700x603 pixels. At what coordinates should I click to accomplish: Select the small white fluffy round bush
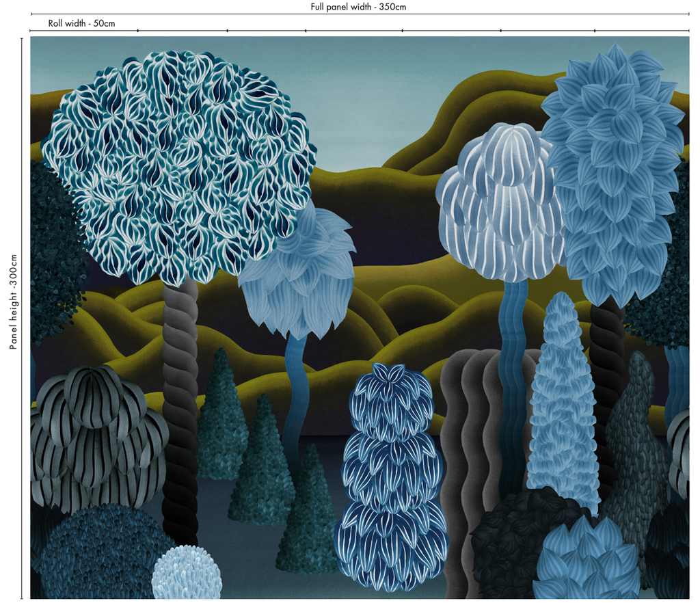coord(186,573)
